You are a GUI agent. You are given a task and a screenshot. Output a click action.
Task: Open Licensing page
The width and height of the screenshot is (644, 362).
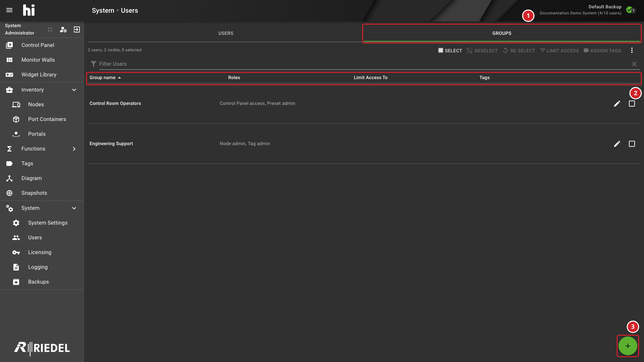[42, 252]
